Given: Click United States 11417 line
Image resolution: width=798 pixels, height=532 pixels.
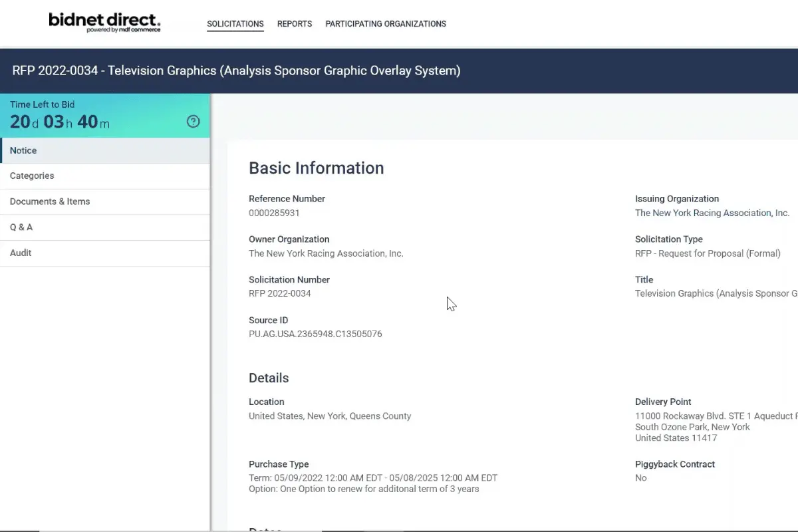Looking at the screenshot, I should click(676, 438).
